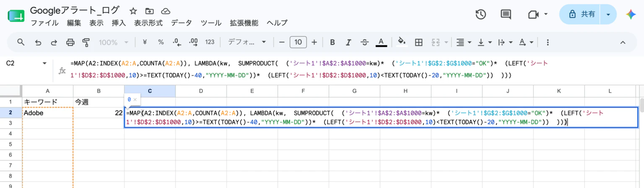Open the Google Sheets home icon

(16, 16)
